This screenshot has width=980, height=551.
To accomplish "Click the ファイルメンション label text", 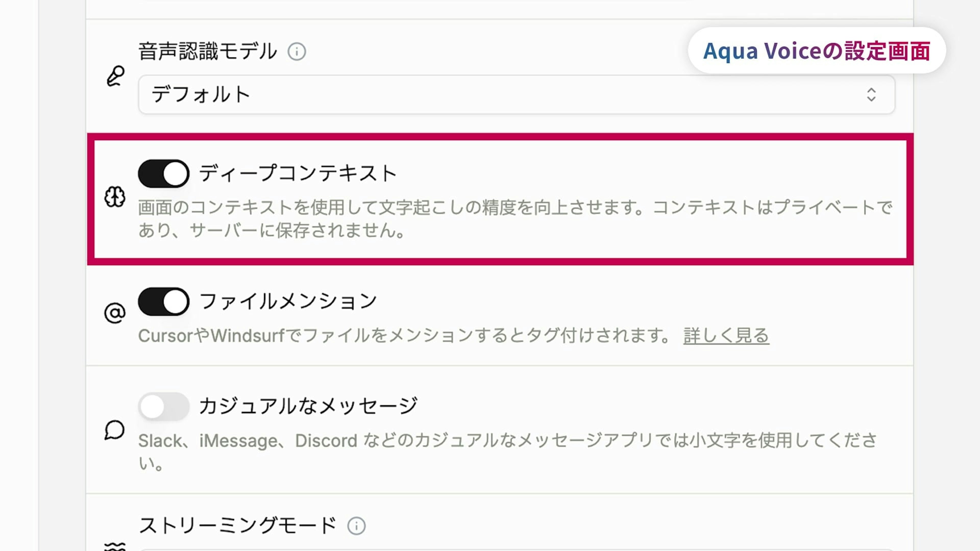I will coord(288,302).
